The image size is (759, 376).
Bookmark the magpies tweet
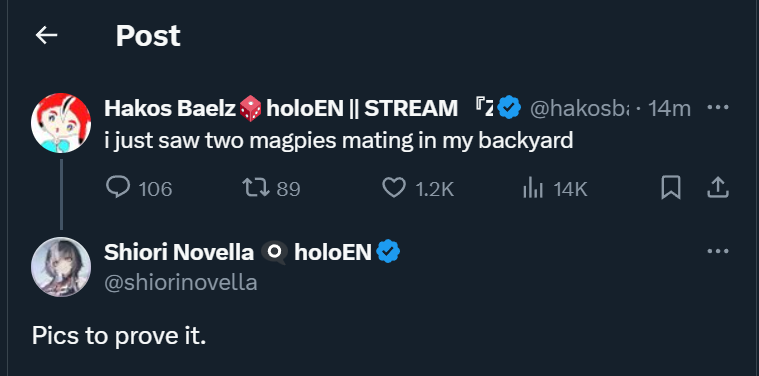(x=671, y=188)
